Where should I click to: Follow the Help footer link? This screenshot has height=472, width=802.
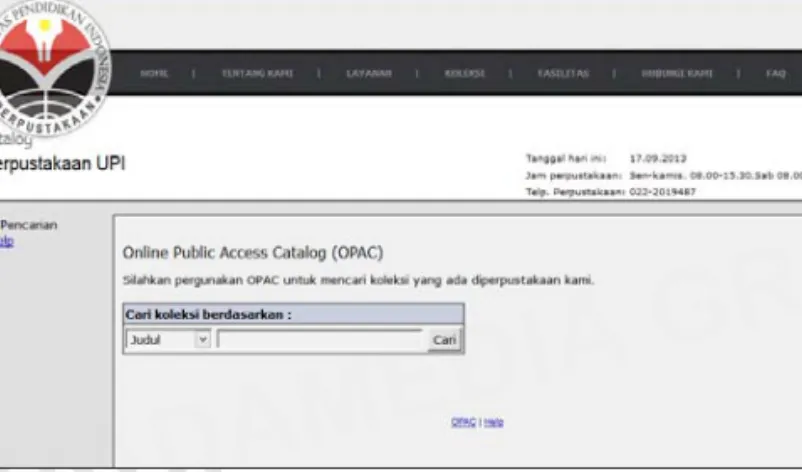click(494, 422)
